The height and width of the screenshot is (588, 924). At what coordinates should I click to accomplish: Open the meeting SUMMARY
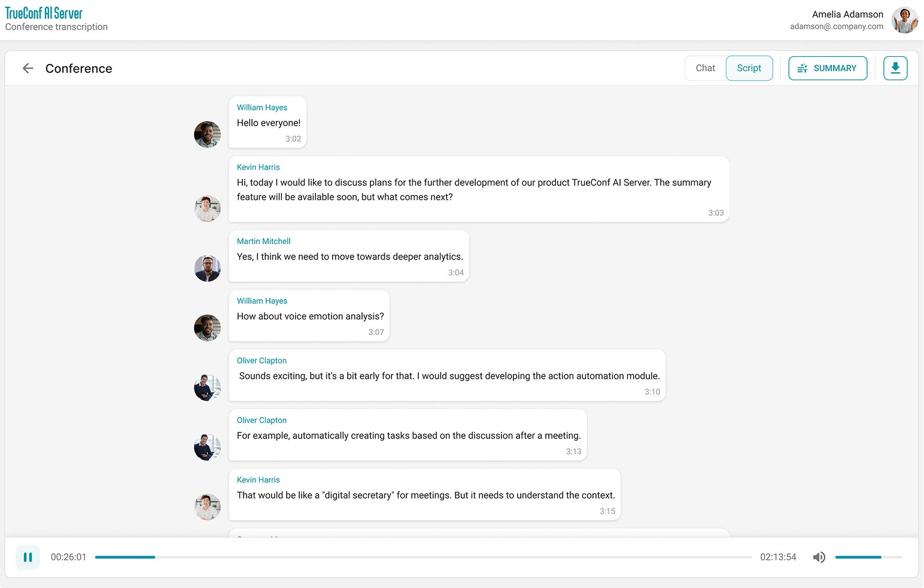tap(827, 68)
